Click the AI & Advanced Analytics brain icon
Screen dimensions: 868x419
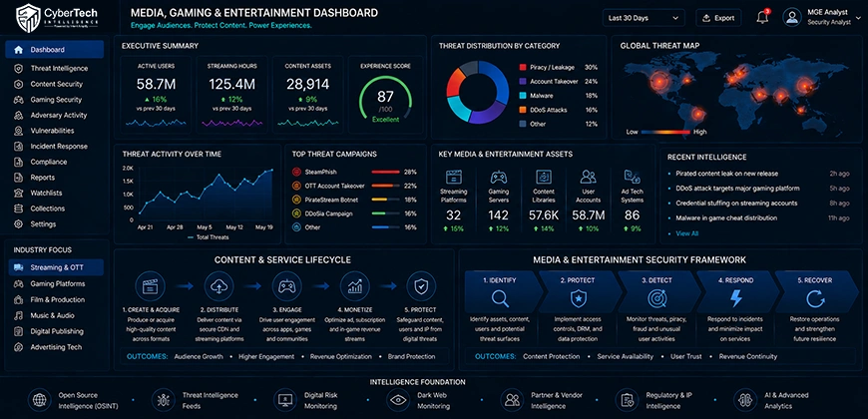[x=744, y=400]
